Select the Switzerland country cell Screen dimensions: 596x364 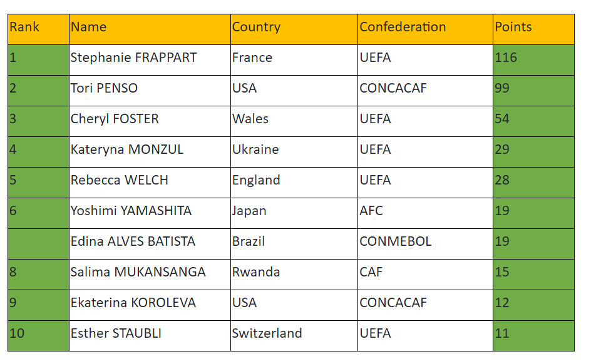294,335
